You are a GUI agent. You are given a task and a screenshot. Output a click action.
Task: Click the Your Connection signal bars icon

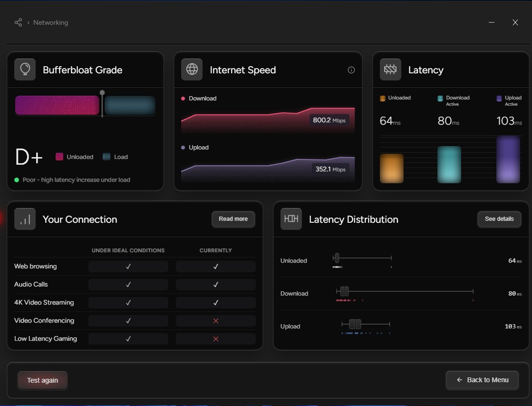(25, 219)
